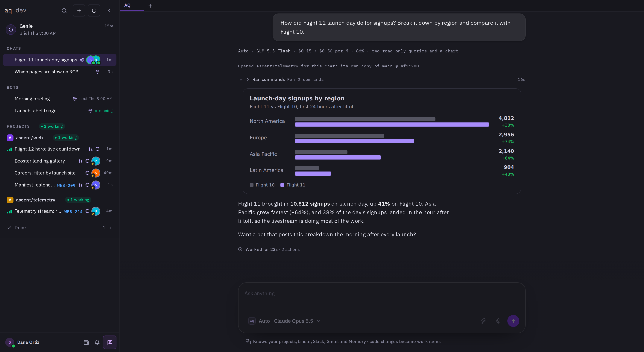This screenshot has width=644, height=352.
Task: Open Flight 12 hero: live countdown item
Action: [60, 149]
